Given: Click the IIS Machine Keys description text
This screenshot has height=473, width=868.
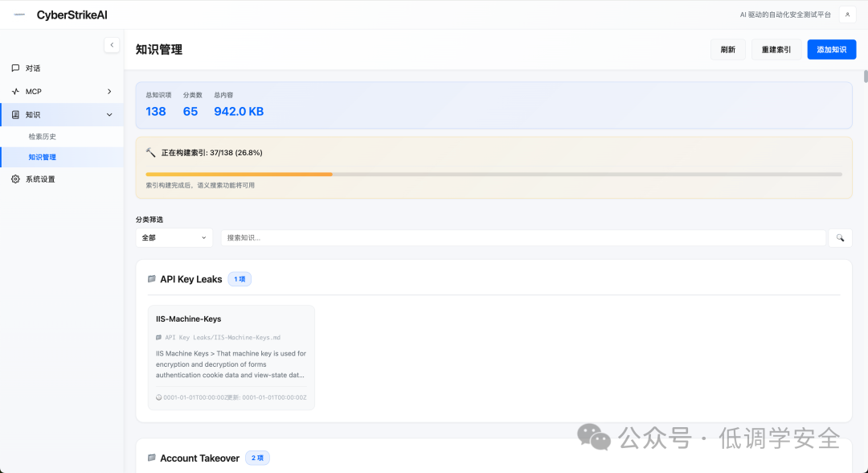Looking at the screenshot, I should [231, 364].
